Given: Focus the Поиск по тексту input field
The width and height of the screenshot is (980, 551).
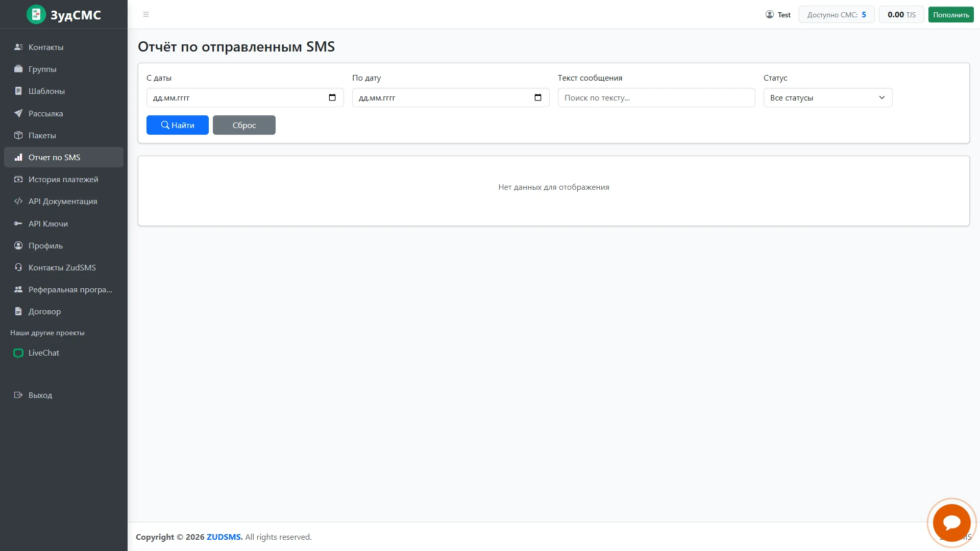Looking at the screenshot, I should (656, 97).
